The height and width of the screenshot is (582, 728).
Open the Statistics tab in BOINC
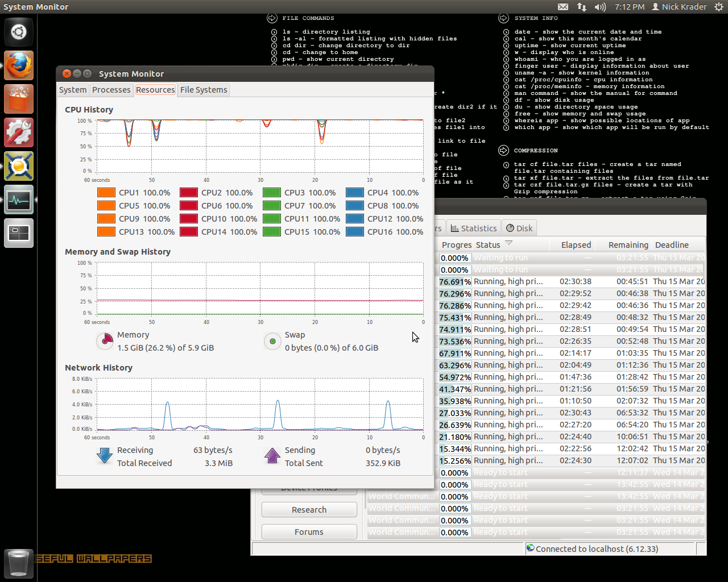click(x=473, y=228)
